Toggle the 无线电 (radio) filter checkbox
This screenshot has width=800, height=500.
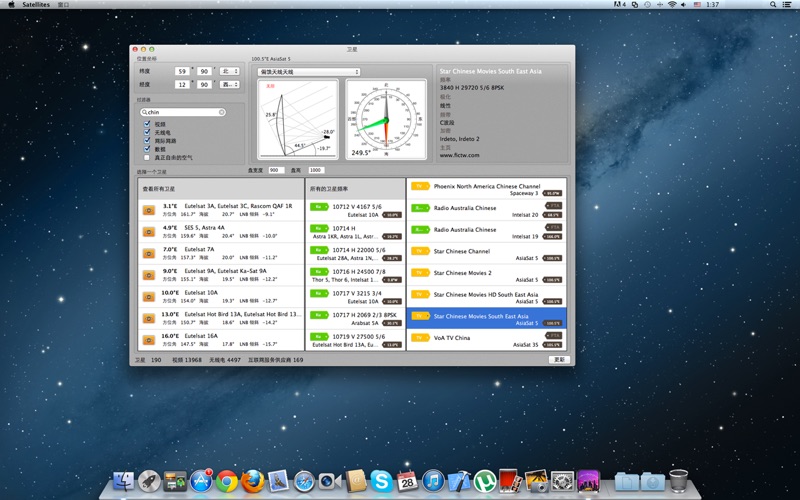tap(147, 132)
